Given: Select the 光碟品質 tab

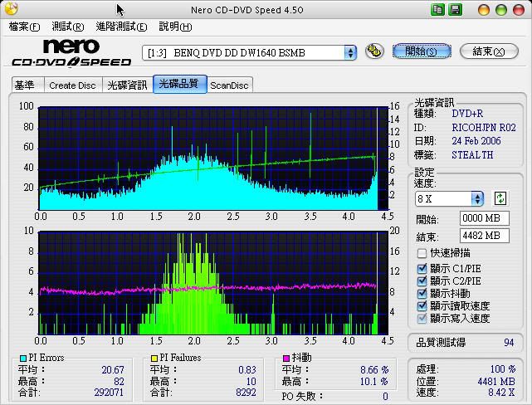Looking at the screenshot, I should [179, 84].
